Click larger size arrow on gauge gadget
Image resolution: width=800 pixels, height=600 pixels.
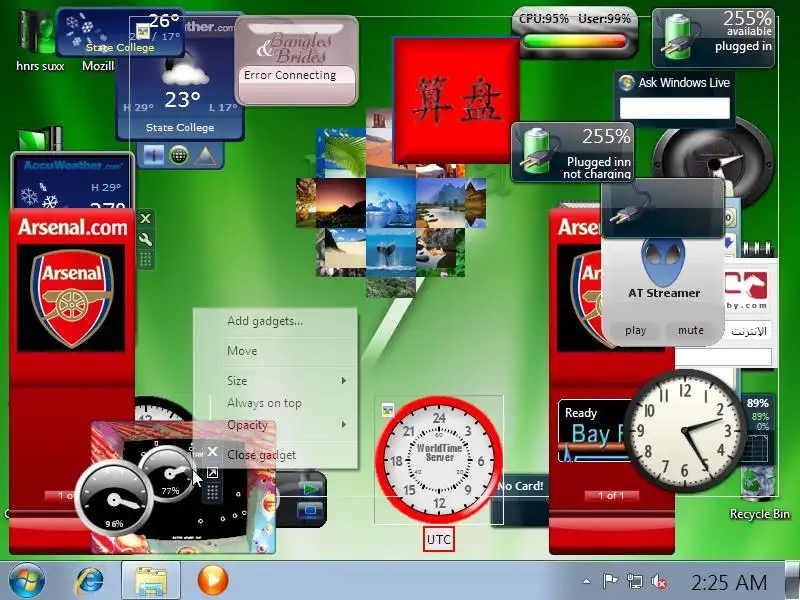212,473
